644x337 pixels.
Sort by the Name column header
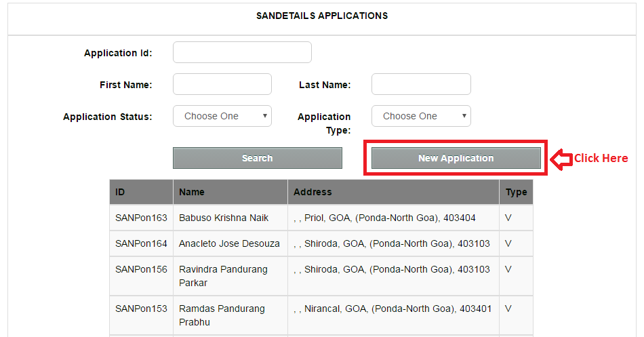point(230,192)
